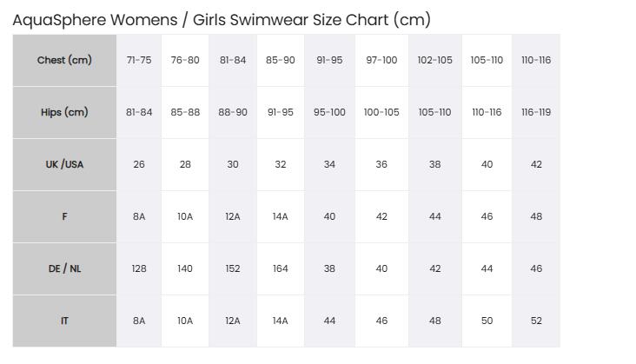Click chest value 97-100
Screen dimensions: 636x364
381,60
